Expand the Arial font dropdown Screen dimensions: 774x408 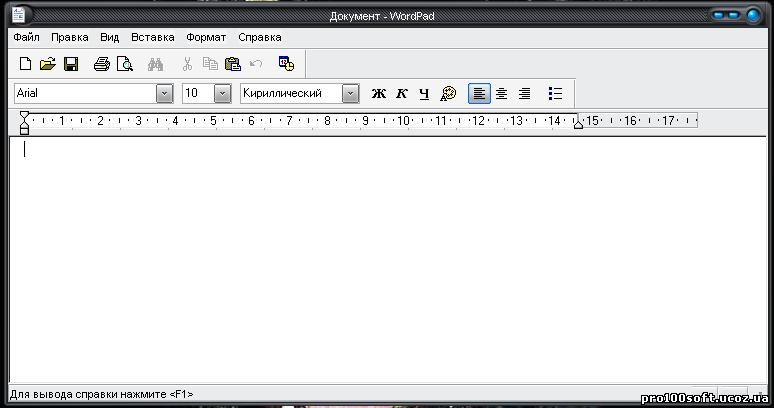coord(164,93)
